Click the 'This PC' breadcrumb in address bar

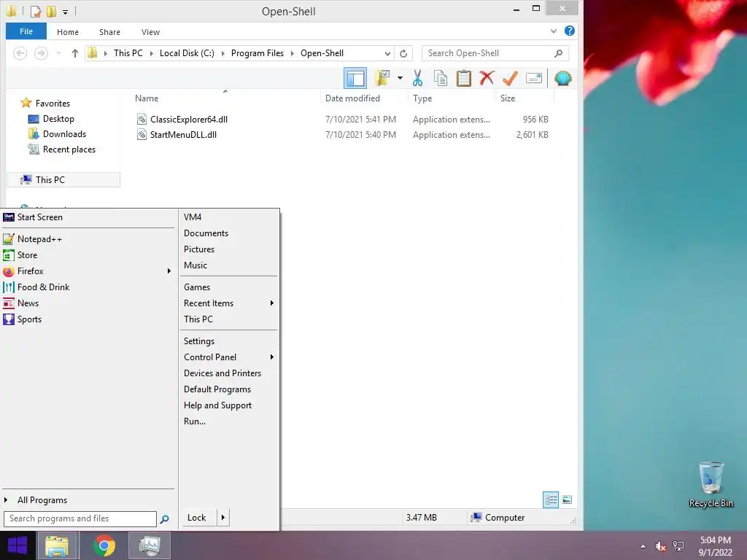[128, 53]
